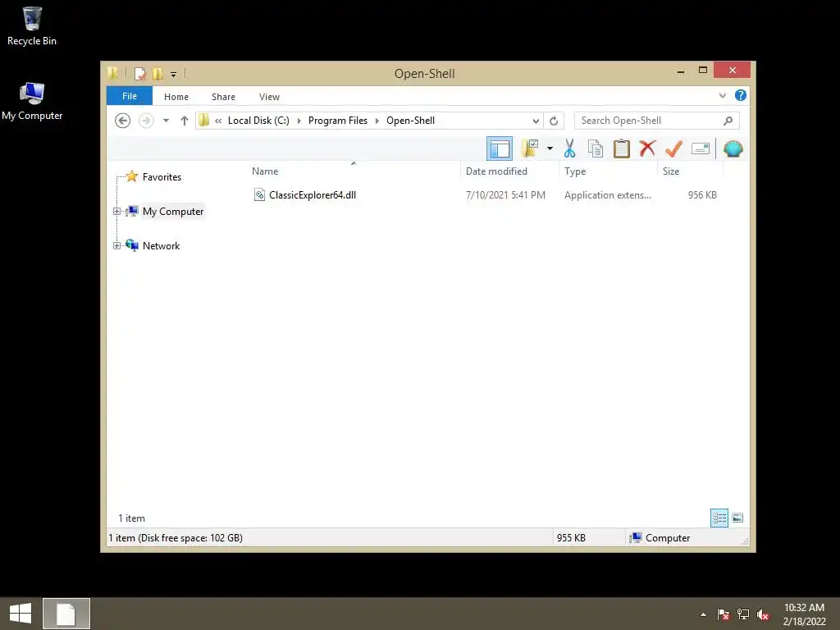Open the Windows Start button

click(x=21, y=614)
